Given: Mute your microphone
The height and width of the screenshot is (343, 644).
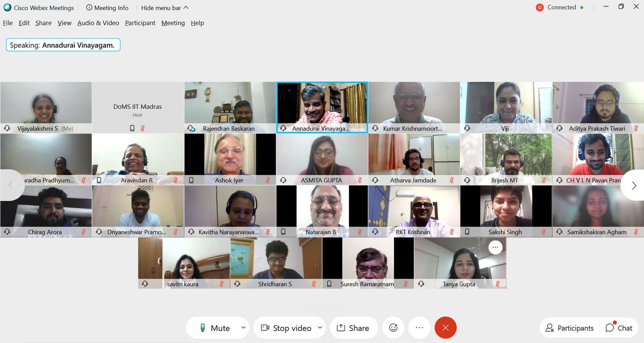Looking at the screenshot, I should [215, 328].
